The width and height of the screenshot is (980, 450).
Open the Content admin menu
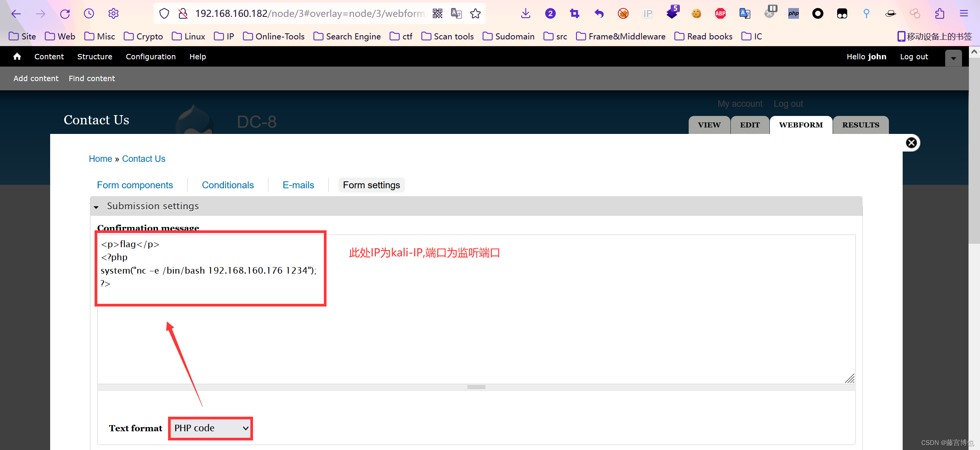click(49, 57)
